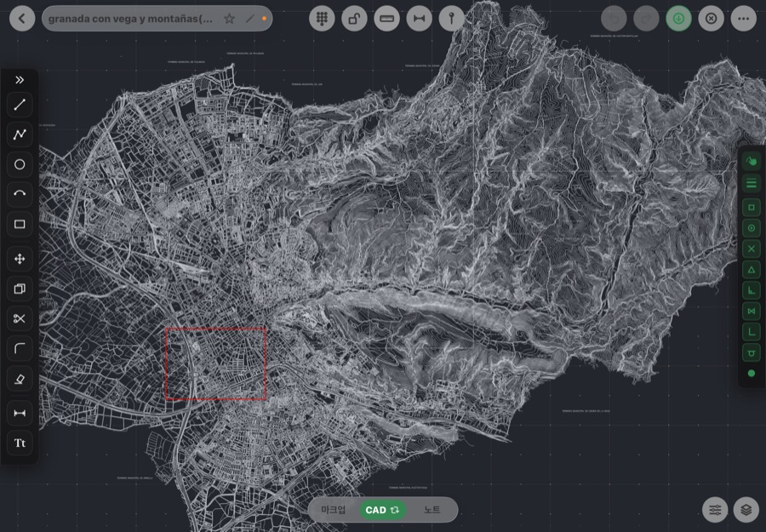
Task: Select the Trim scissors tool
Action: pos(20,318)
